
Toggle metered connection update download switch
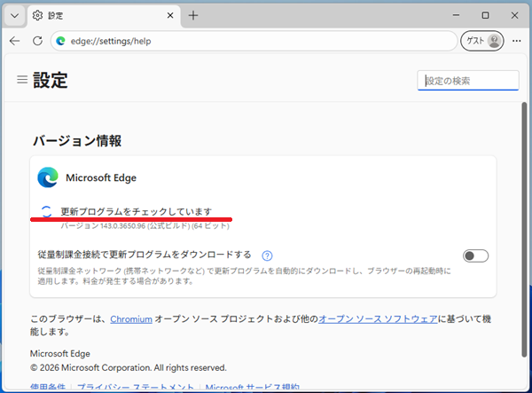[x=475, y=255]
